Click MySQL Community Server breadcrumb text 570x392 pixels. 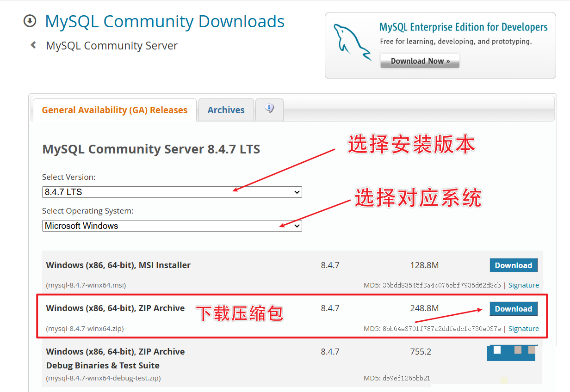coord(112,46)
